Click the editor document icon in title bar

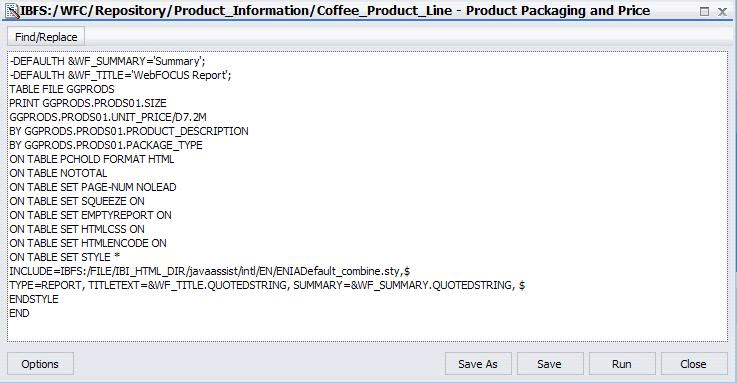[12, 11]
